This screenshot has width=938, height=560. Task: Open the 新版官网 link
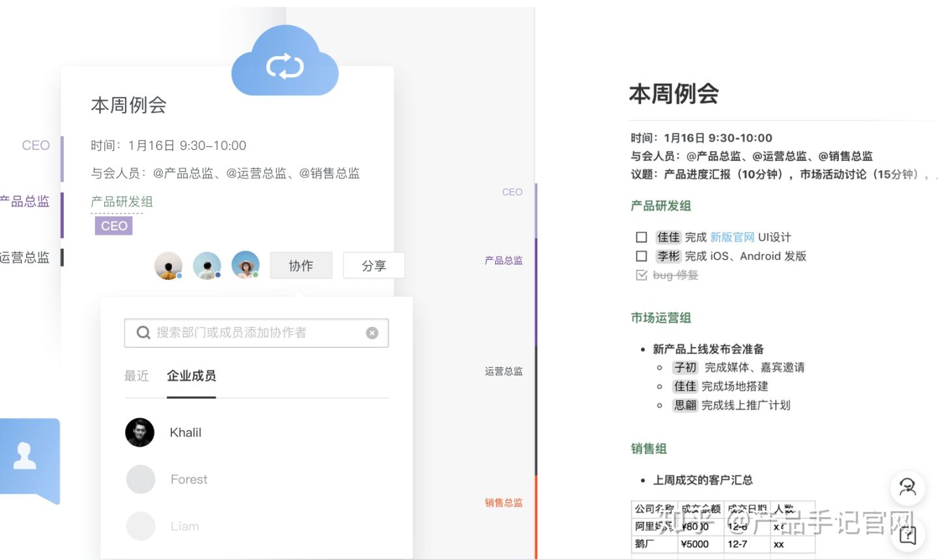coord(732,236)
